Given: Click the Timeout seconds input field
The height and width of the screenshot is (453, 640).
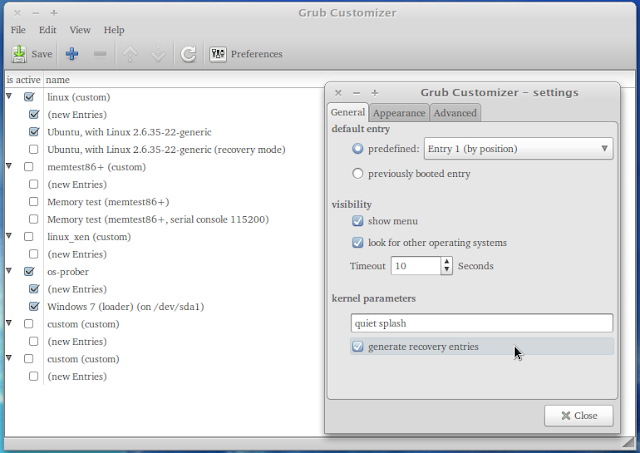Looking at the screenshot, I should (x=416, y=266).
